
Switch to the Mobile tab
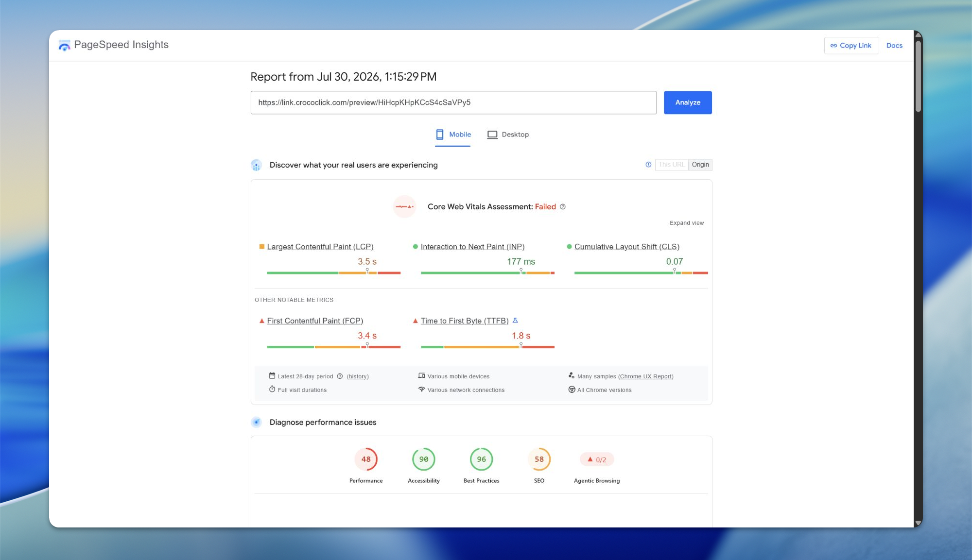click(x=453, y=135)
